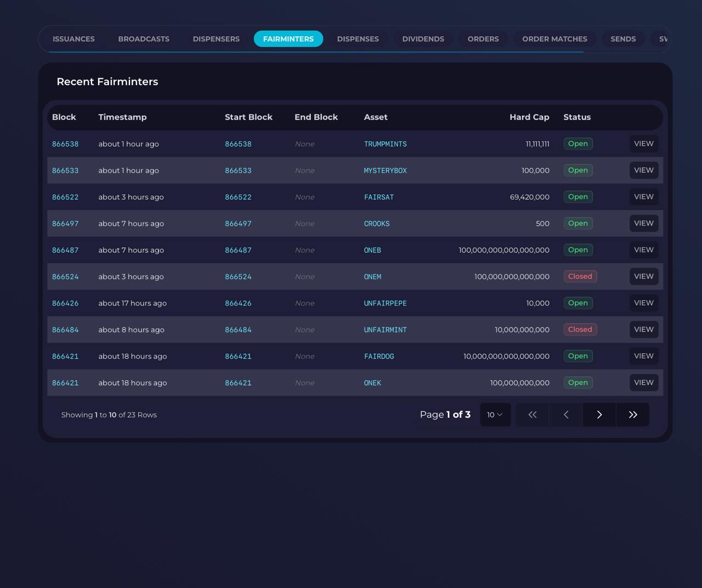Viewport: 702px width, 588px height.
Task: Open the Orders tab
Action: click(x=483, y=39)
